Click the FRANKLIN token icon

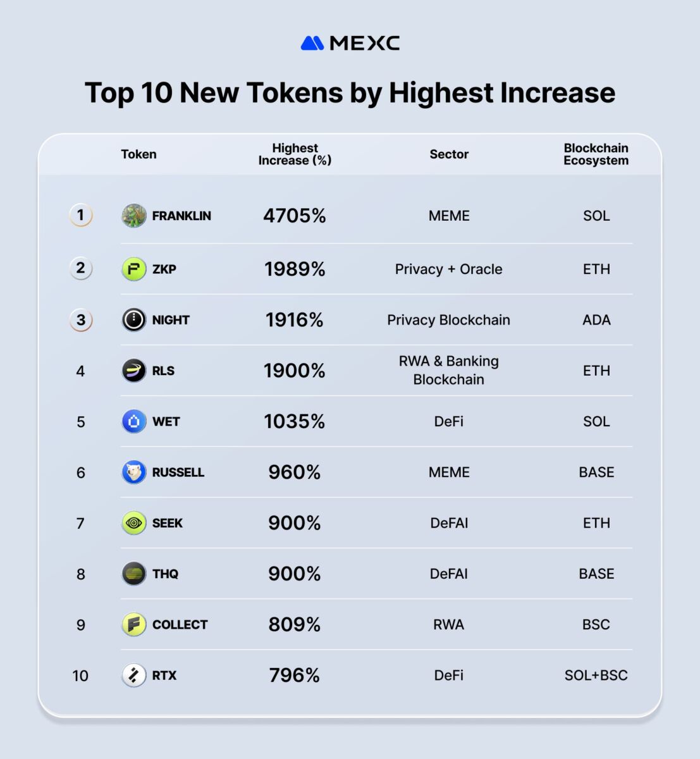134,216
